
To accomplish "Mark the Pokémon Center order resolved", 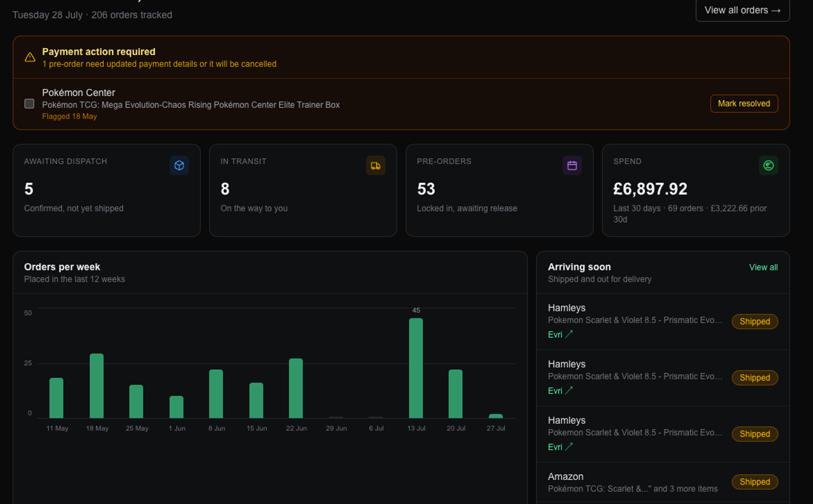I will (744, 104).
